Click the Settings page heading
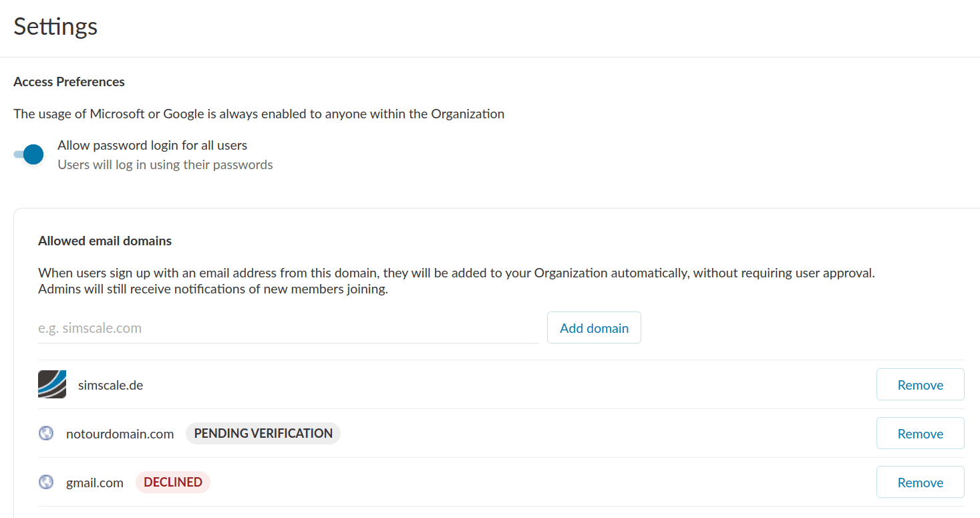 pyautogui.click(x=56, y=27)
